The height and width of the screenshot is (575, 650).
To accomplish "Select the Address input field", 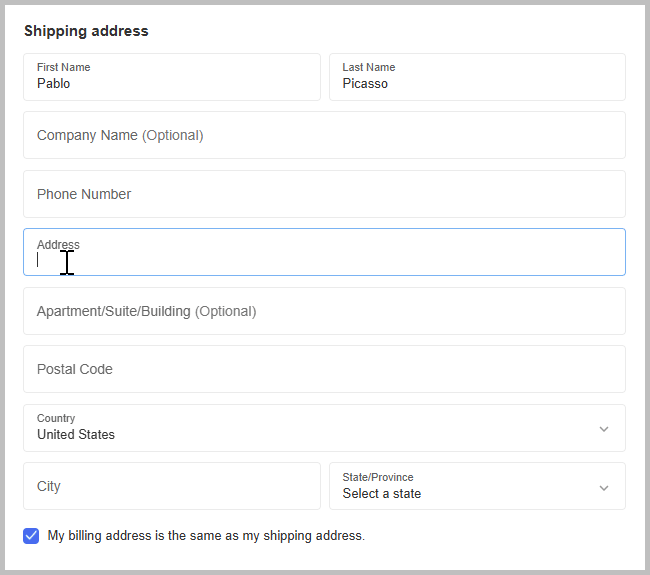I will point(324,252).
